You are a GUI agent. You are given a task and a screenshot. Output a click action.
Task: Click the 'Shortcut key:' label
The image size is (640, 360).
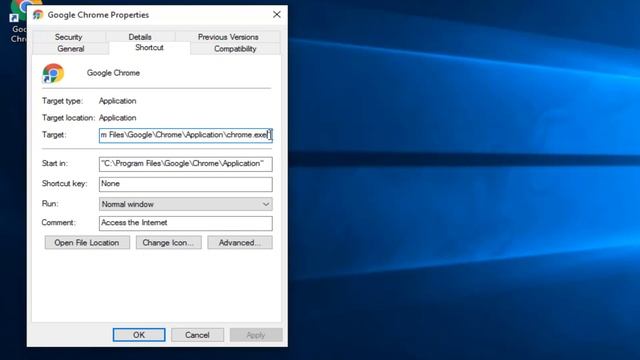[64, 183]
